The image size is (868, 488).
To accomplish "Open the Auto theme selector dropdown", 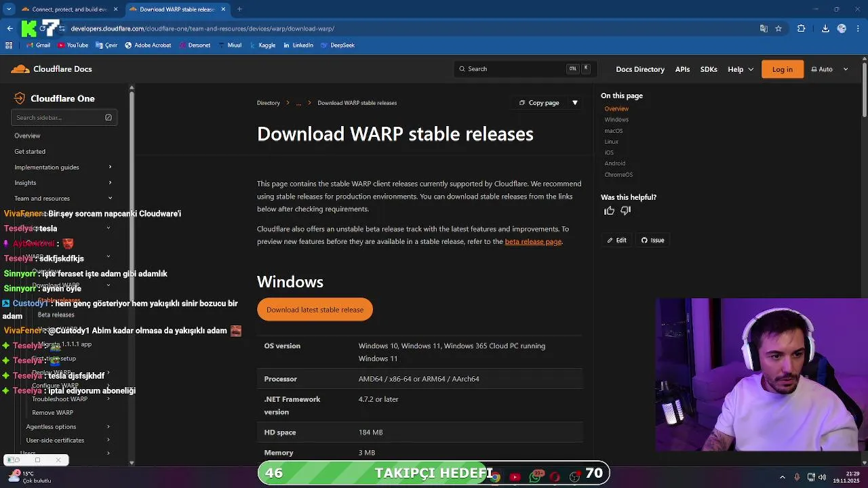I will click(830, 69).
